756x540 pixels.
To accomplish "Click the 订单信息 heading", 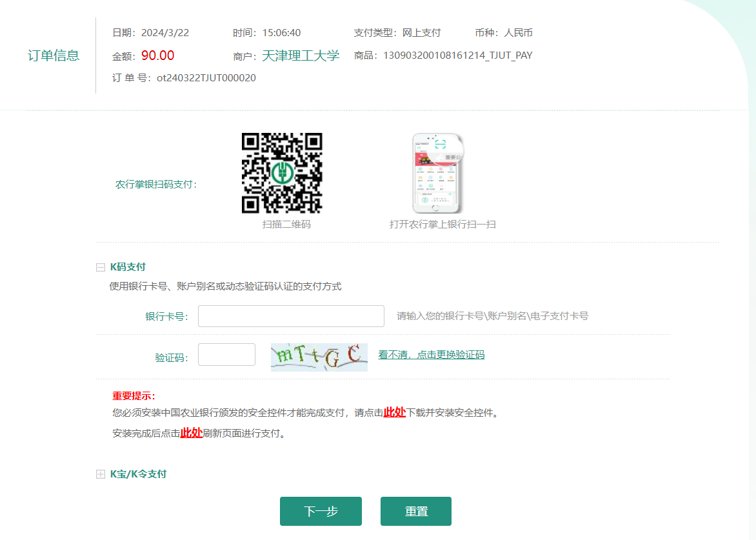I will coord(54,55).
